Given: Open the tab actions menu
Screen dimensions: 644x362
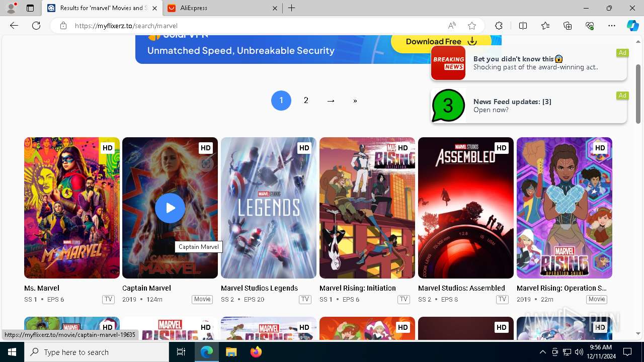Looking at the screenshot, I should point(30,8).
